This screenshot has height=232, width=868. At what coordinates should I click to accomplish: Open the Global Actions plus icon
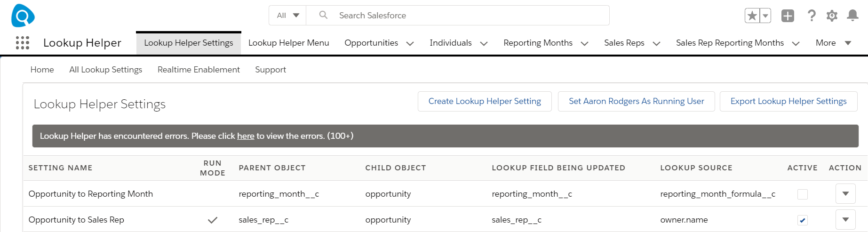tap(788, 16)
